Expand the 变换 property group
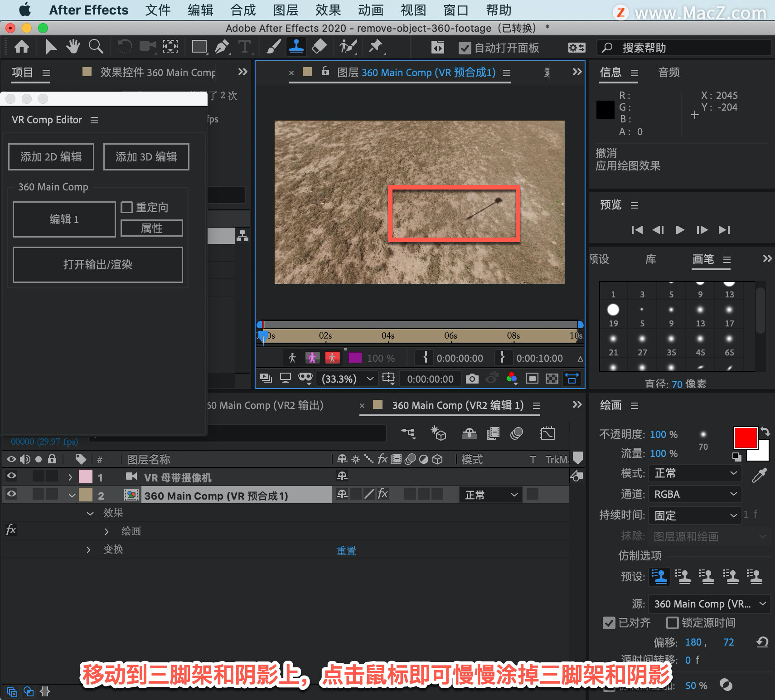 pyautogui.click(x=88, y=549)
